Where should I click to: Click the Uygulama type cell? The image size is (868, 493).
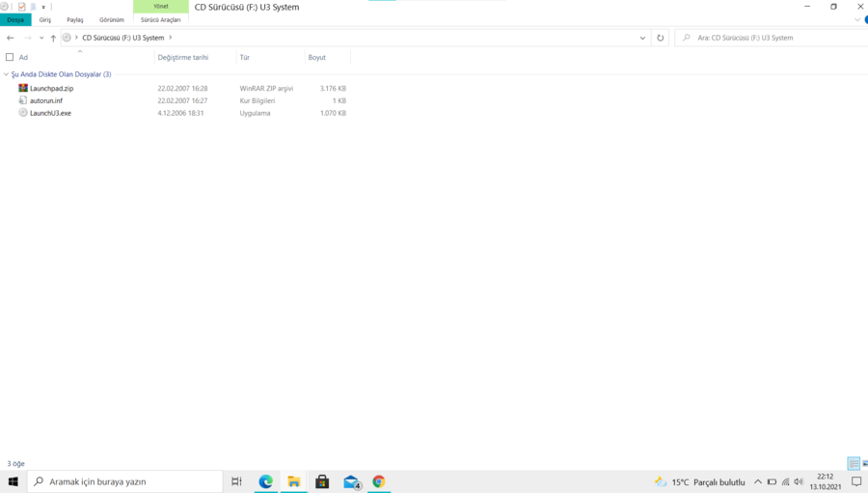255,113
